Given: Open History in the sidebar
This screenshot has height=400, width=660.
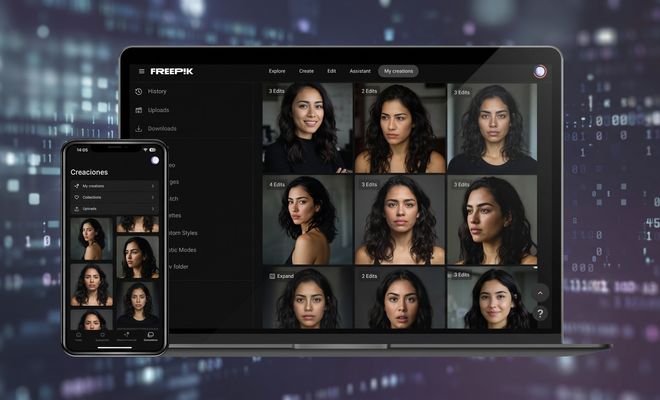Looking at the screenshot, I should tap(157, 91).
